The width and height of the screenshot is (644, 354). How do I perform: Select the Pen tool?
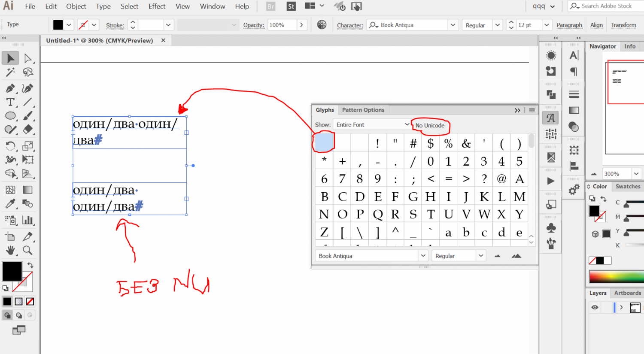click(x=10, y=88)
